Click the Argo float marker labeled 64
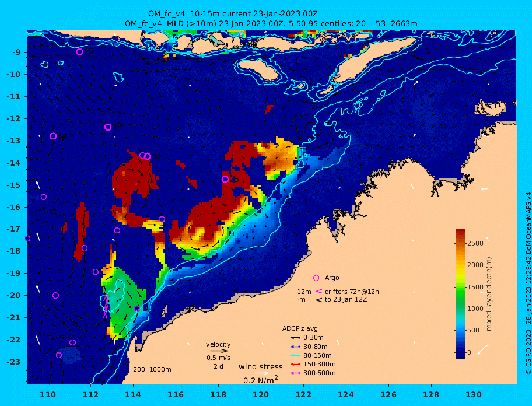Image resolution: width=532 pixels, height=406 pixels. pos(53,136)
